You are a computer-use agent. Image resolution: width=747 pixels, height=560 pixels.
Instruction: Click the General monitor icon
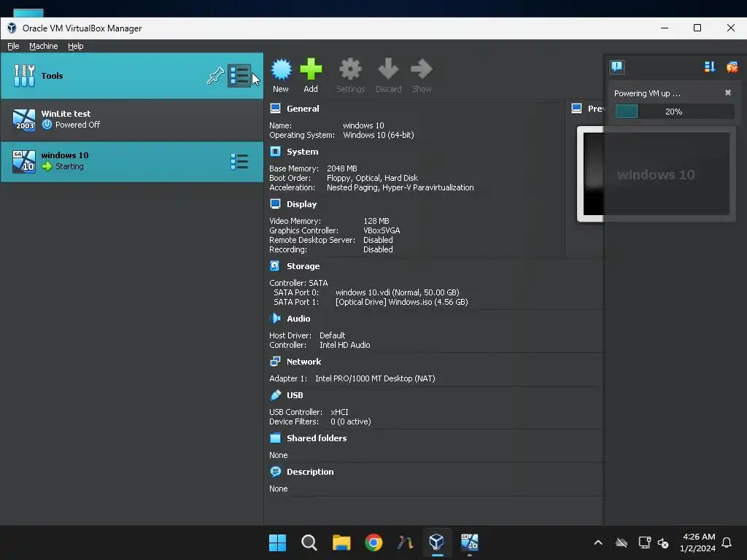(x=275, y=109)
